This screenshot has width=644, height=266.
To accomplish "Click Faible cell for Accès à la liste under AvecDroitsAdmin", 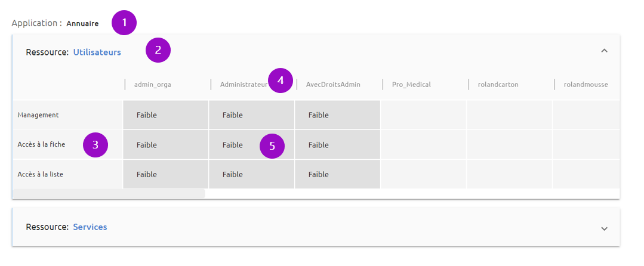I will (x=337, y=175).
